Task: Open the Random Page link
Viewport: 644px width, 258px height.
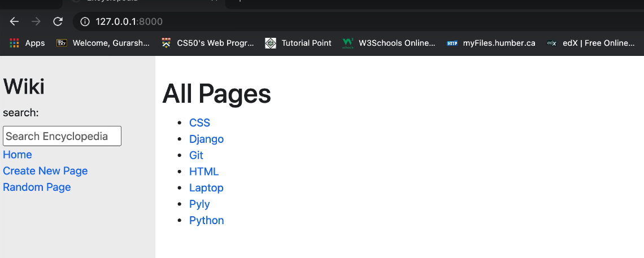Action: (x=37, y=187)
